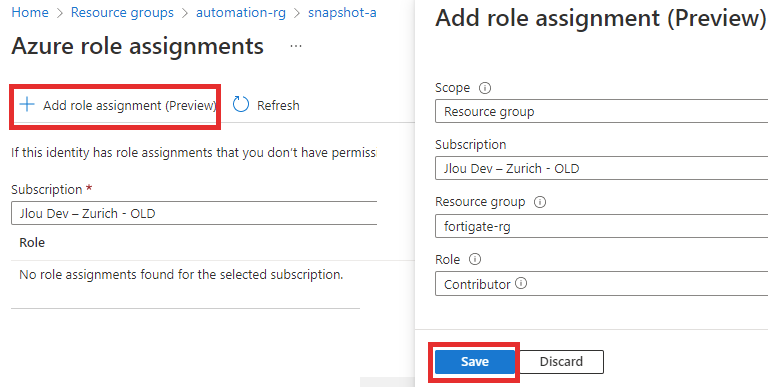768x387 pixels.
Task: Click the circular Refresh arrow icon
Action: (240, 105)
